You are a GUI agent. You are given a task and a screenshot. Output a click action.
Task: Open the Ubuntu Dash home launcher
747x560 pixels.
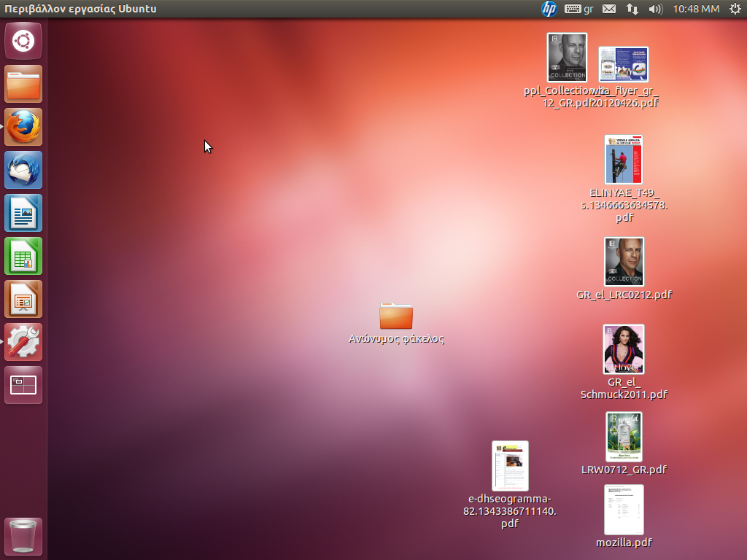23,41
